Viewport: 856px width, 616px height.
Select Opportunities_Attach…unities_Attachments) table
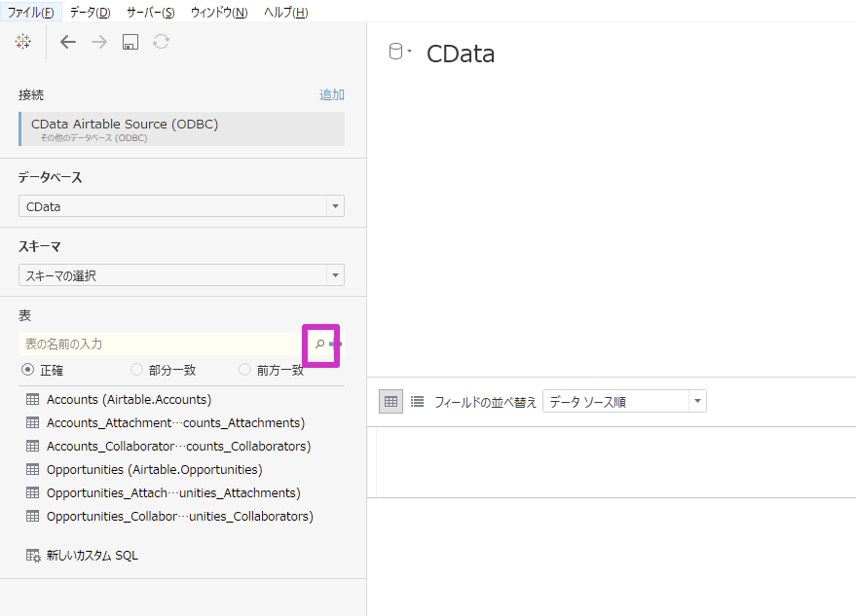click(173, 492)
